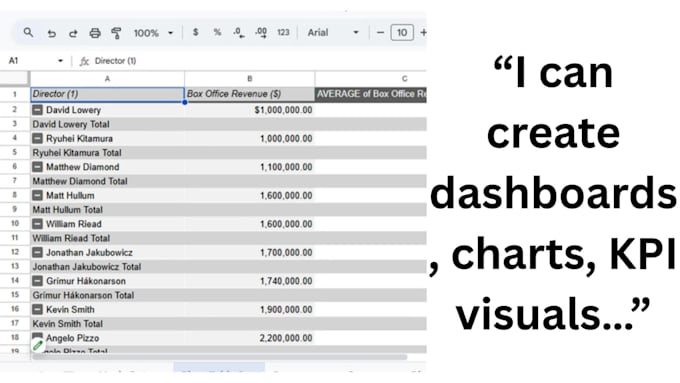Open the 123 more formats menu
The width and height of the screenshot is (680, 383).
point(283,33)
